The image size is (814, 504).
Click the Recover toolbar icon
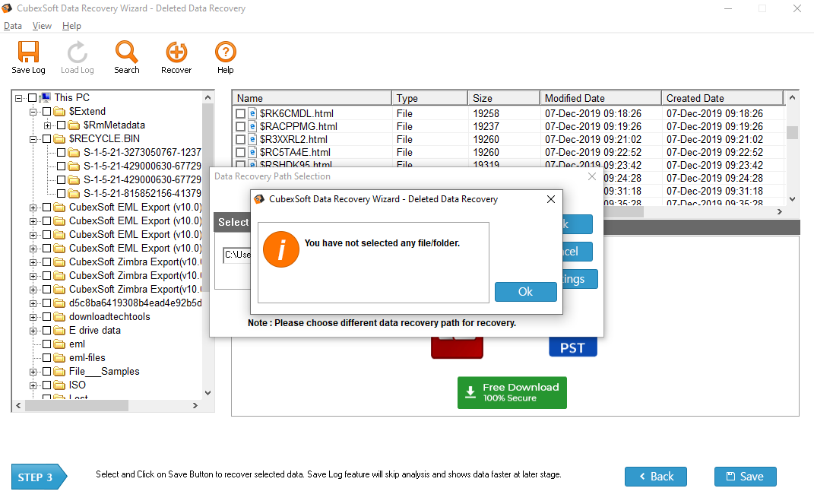176,52
